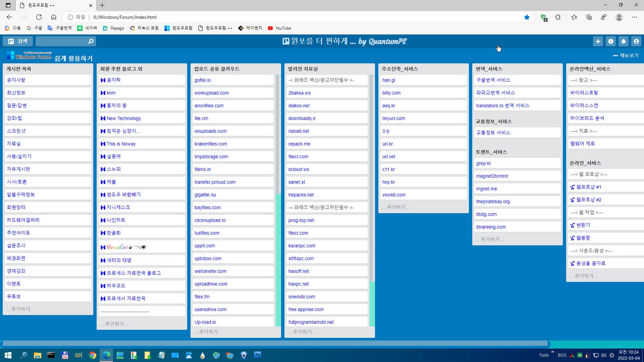Screen dimensions: 644x362
Task: Open Windows Start menu
Action: 8,355
